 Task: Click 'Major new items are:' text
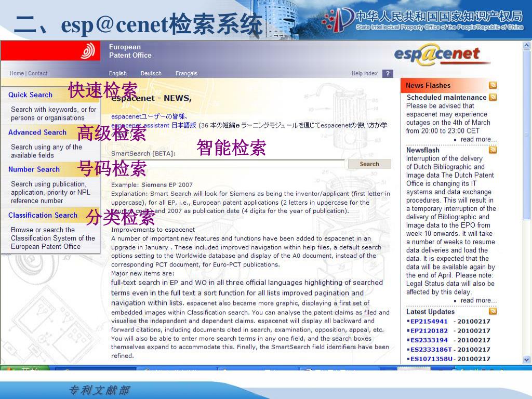coord(142,273)
